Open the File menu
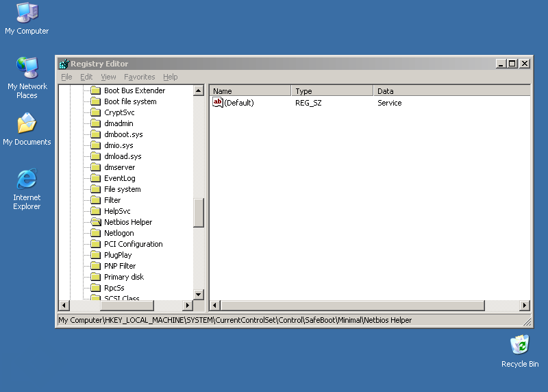Viewport: 548px width, 392px height. click(x=66, y=77)
